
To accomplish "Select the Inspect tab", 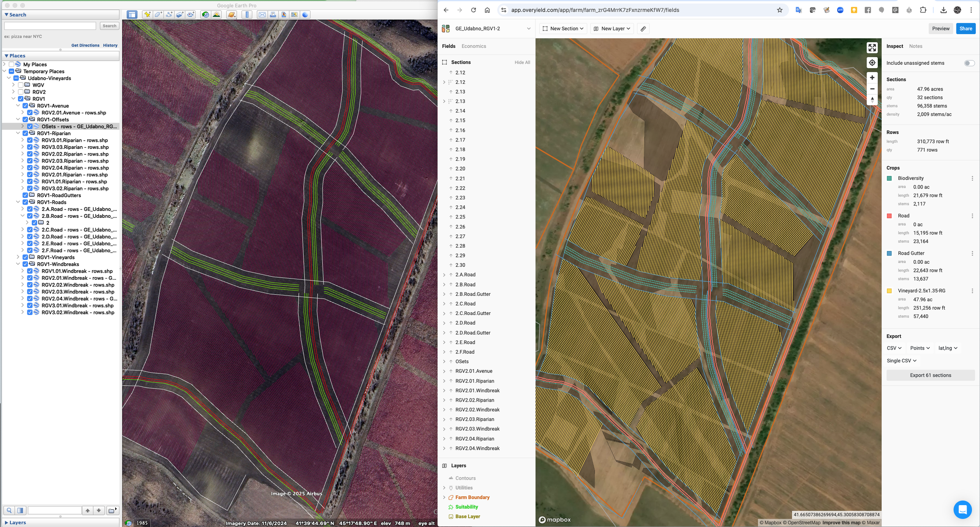I will pos(895,46).
